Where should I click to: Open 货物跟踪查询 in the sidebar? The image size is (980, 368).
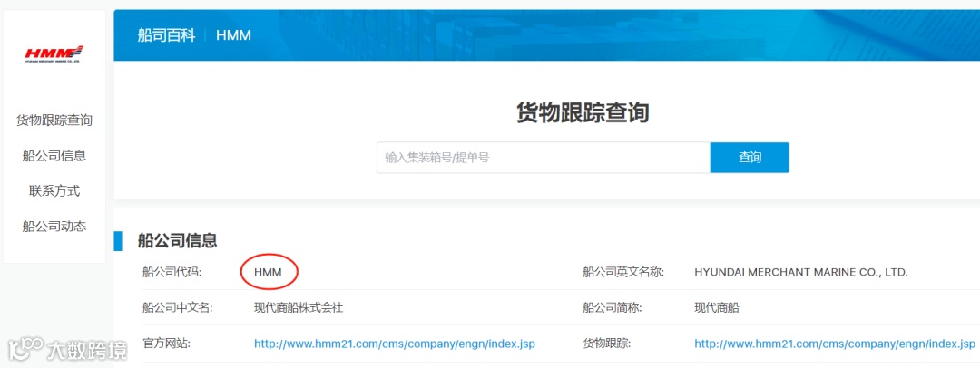pyautogui.click(x=54, y=121)
